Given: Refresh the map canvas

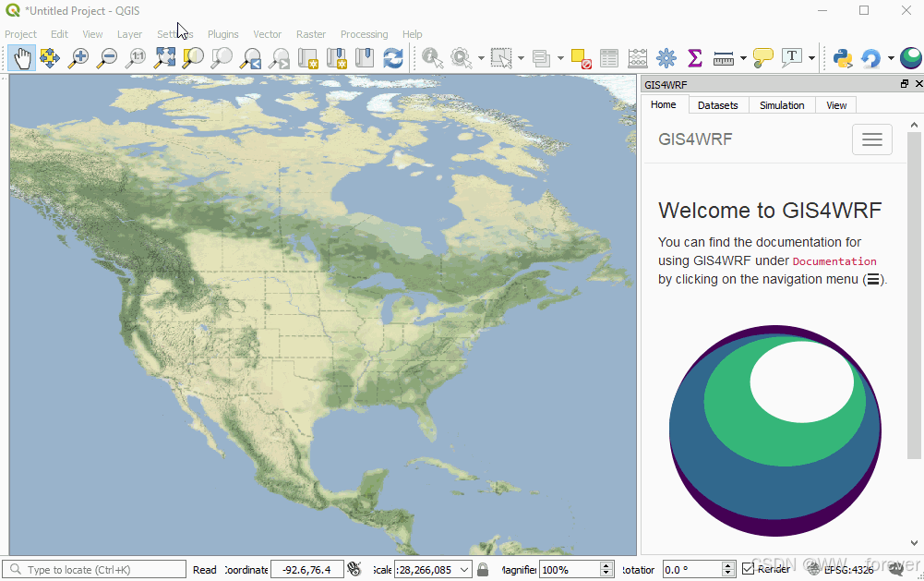Looking at the screenshot, I should click(x=393, y=58).
